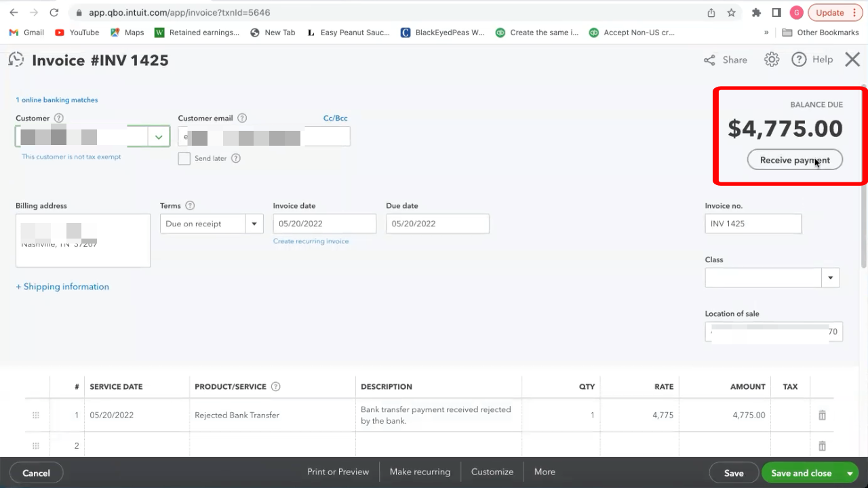868x488 pixels.
Task: Click the Save button
Action: pyautogui.click(x=734, y=473)
